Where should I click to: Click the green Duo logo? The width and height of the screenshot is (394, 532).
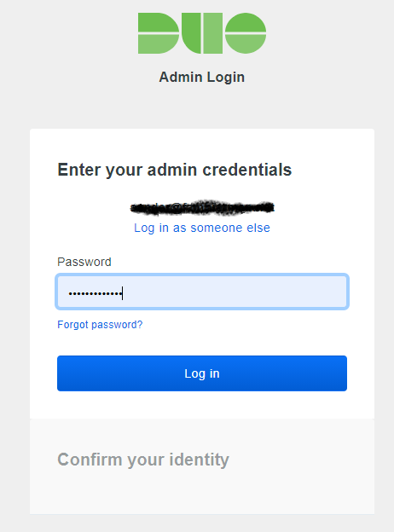202,33
